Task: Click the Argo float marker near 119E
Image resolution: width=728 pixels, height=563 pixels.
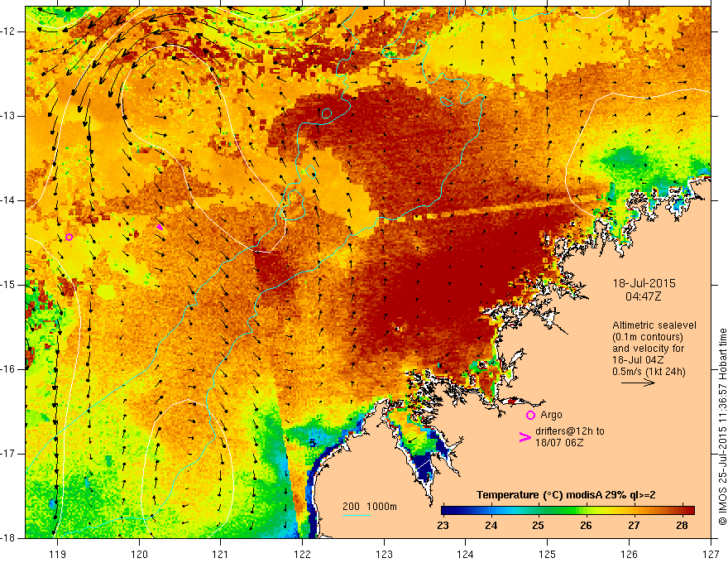Action: 69,237
